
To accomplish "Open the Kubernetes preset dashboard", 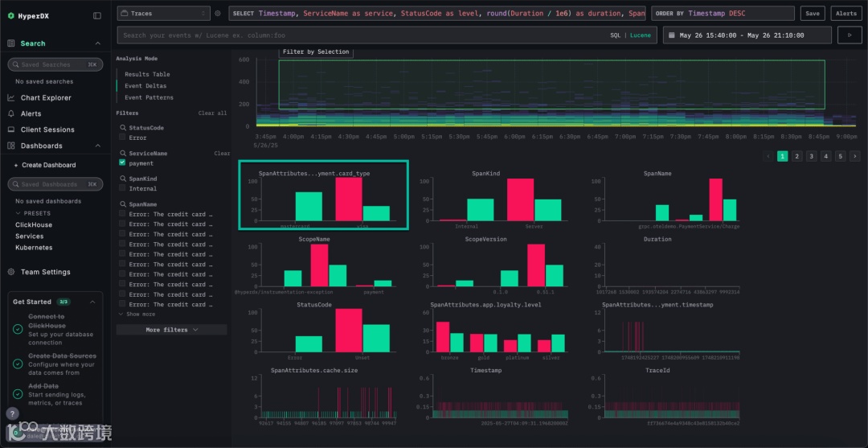I will pos(34,248).
